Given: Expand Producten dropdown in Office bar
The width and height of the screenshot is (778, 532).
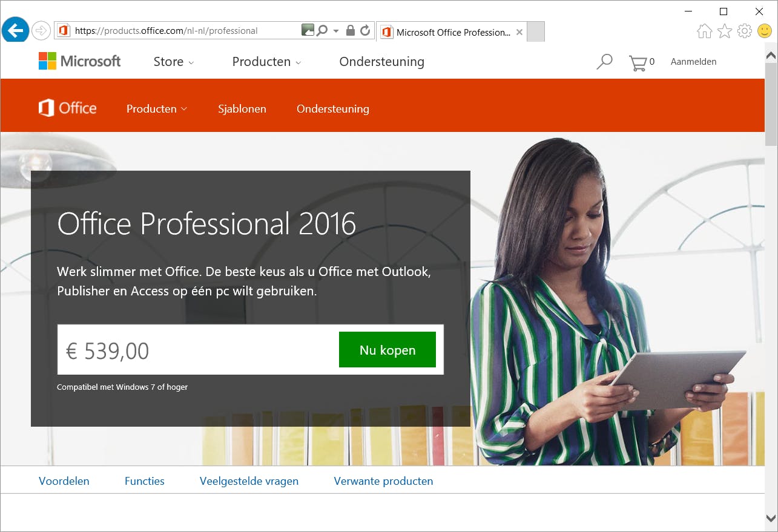Looking at the screenshot, I should 157,109.
